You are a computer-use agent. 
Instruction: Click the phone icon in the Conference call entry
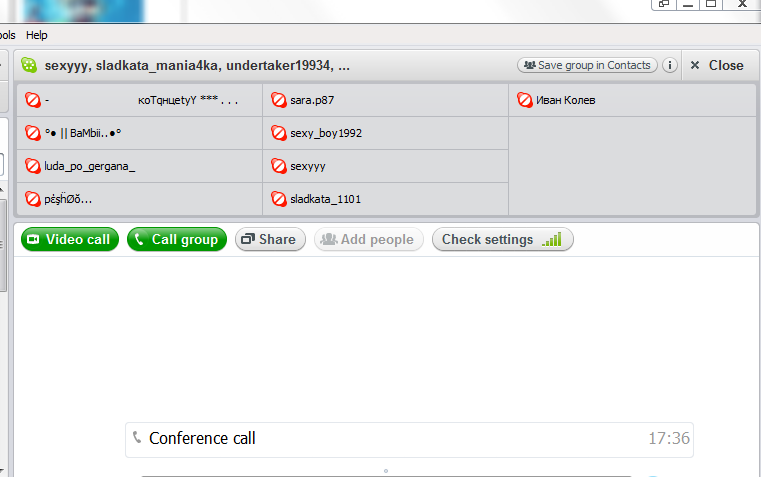tap(137, 438)
